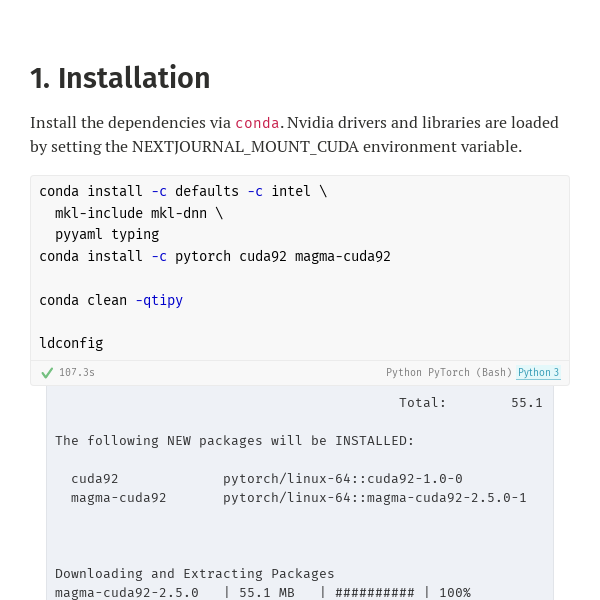Screen dimensions: 600x600
Task: Click the '1. Installation' heading
Action: point(120,78)
